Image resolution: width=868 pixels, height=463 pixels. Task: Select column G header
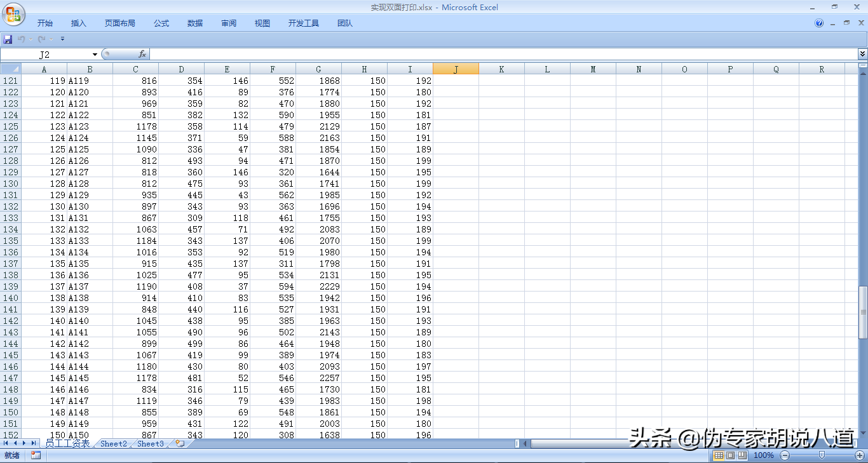318,69
